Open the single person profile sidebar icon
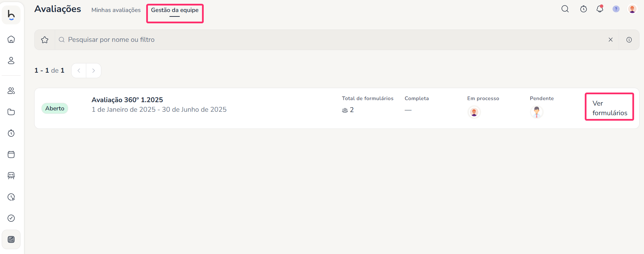The width and height of the screenshot is (644, 254). [x=11, y=61]
